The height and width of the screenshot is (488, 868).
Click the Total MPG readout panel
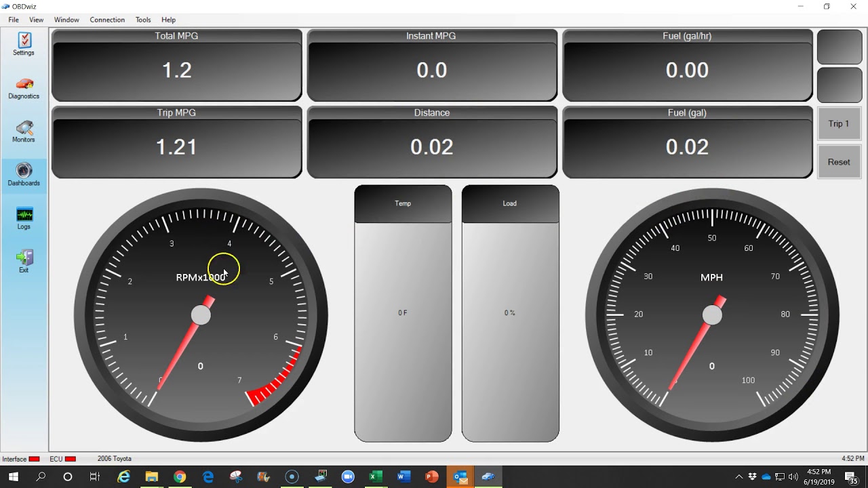pyautogui.click(x=176, y=65)
